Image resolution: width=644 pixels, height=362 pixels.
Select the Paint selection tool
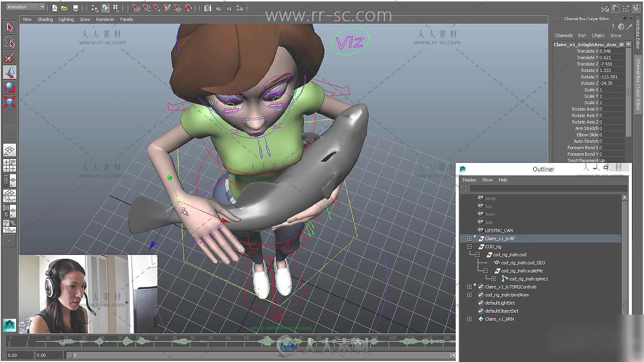[x=10, y=57]
